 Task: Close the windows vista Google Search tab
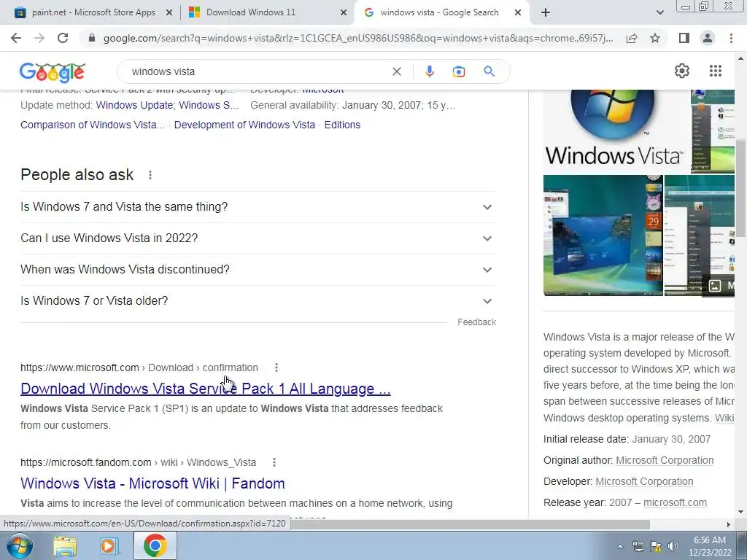coord(518,13)
